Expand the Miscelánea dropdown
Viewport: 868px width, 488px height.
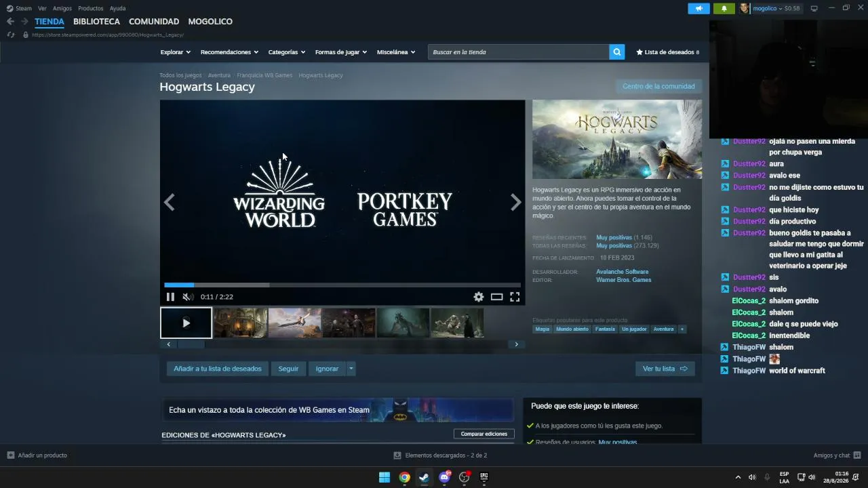(396, 52)
